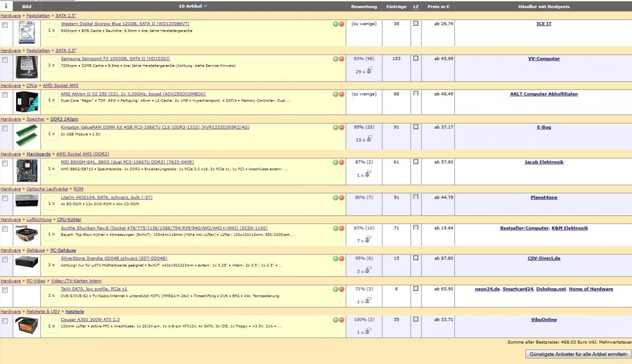The width and height of the screenshot is (632, 364).
Task: Open the ICE IT dealer link
Action: pos(544,24)
